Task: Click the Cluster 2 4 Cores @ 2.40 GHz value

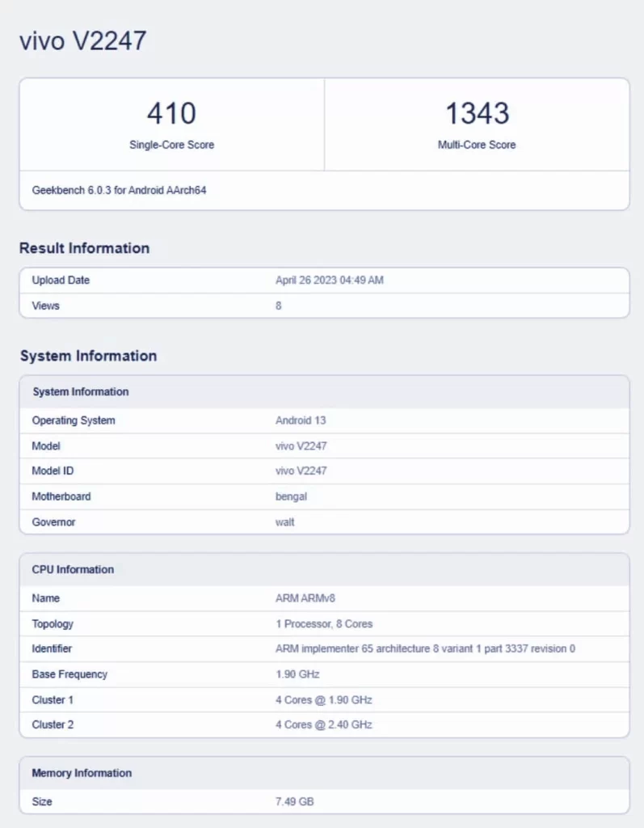Action: [323, 725]
